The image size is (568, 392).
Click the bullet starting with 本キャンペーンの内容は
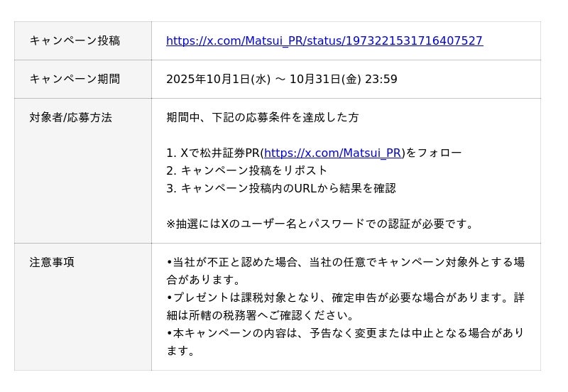(x=345, y=334)
